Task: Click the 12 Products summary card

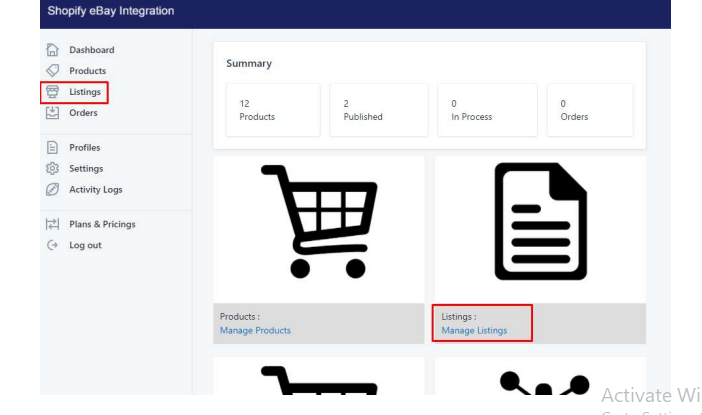Action: [273, 110]
